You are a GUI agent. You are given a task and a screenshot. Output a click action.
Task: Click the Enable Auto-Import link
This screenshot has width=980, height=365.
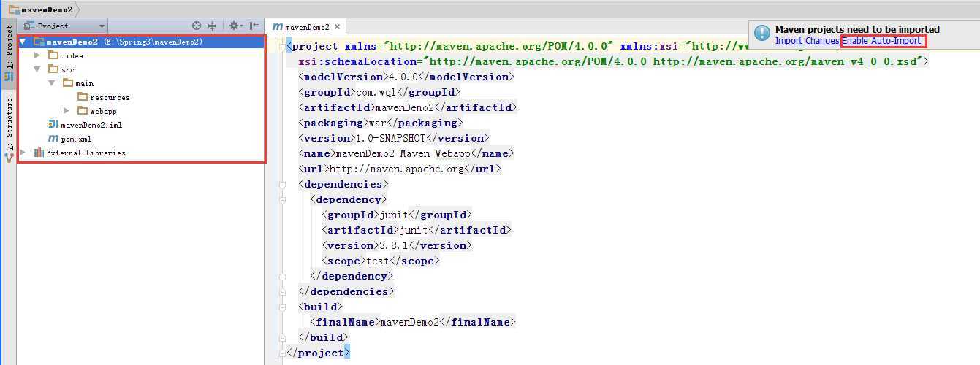pyautogui.click(x=881, y=41)
